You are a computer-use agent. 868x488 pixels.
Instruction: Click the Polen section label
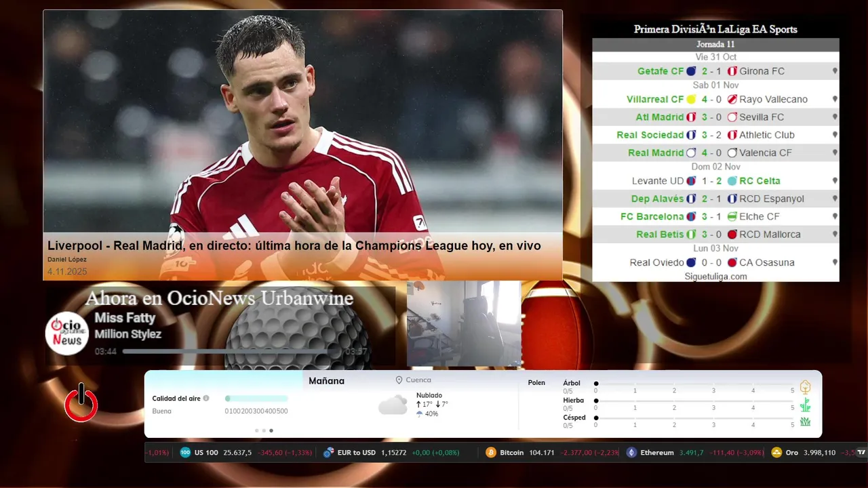coord(536,383)
